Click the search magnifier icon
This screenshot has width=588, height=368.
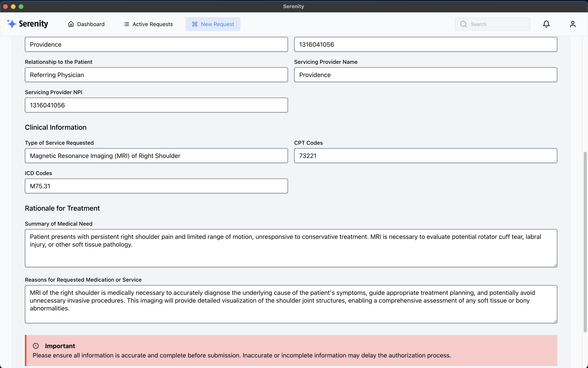coord(463,24)
